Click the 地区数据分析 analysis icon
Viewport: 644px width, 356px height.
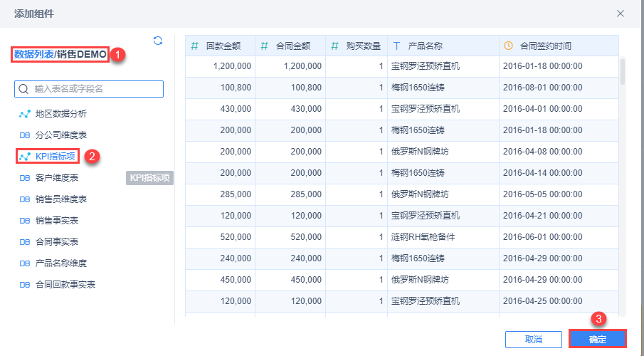[x=25, y=113]
